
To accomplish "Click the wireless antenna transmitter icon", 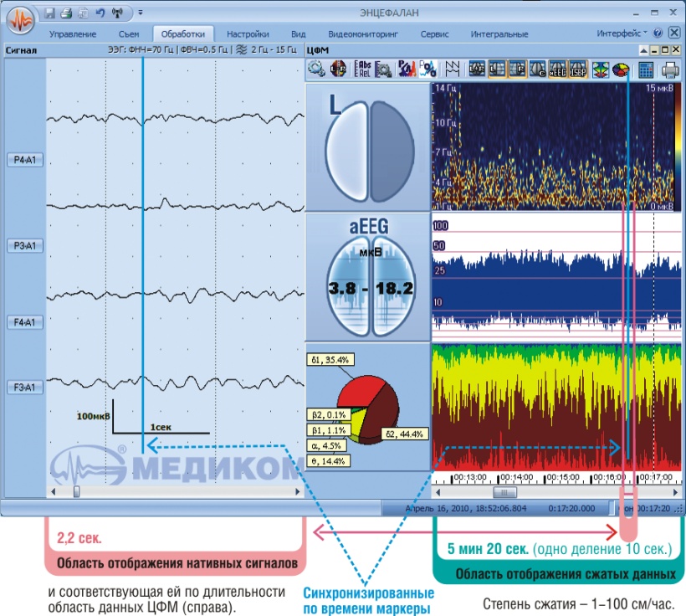I will (117, 13).
